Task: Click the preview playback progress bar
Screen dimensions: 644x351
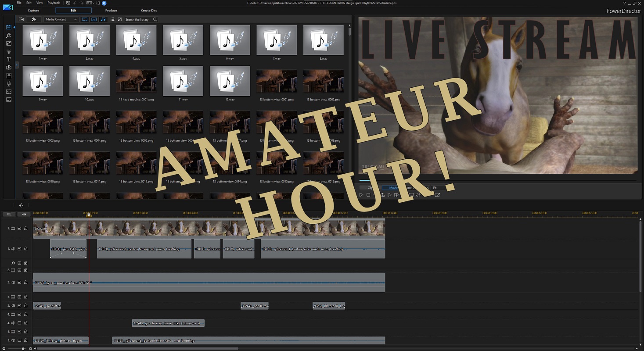Action: click(497, 180)
